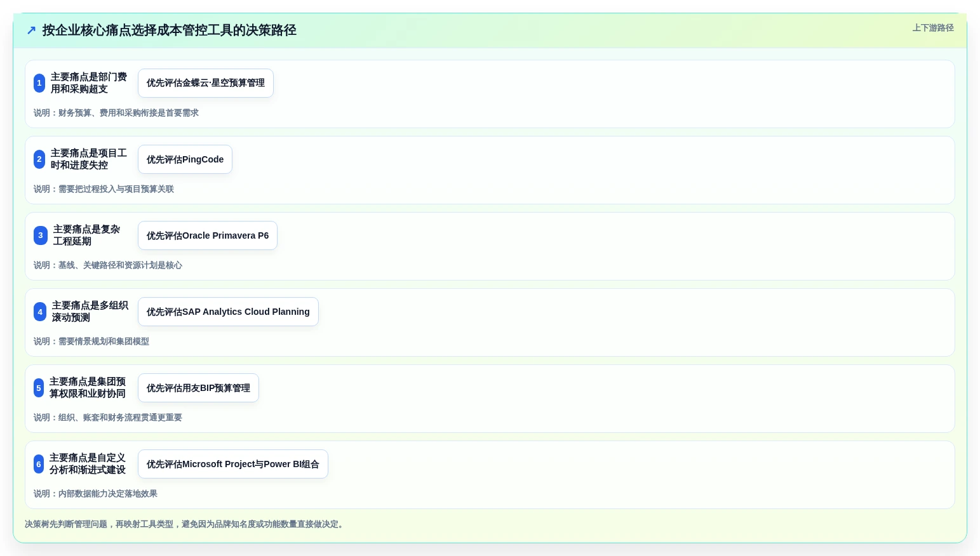Image resolution: width=980 pixels, height=556 pixels.
Task: Click step number badge 6
Action: 39,464
